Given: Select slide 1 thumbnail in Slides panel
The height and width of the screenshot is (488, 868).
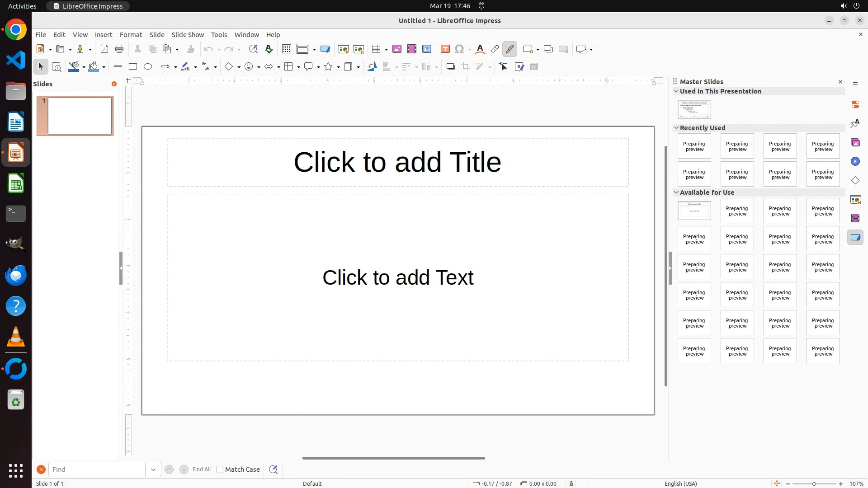Looking at the screenshot, I should click(80, 116).
